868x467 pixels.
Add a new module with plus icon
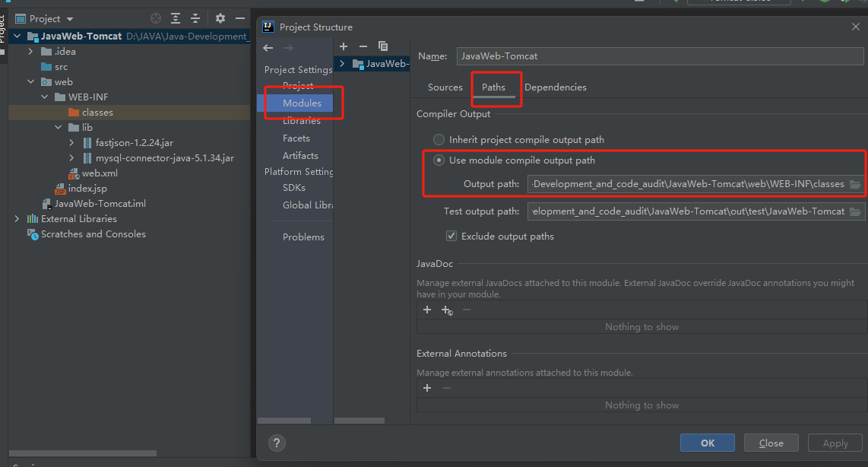(x=344, y=46)
